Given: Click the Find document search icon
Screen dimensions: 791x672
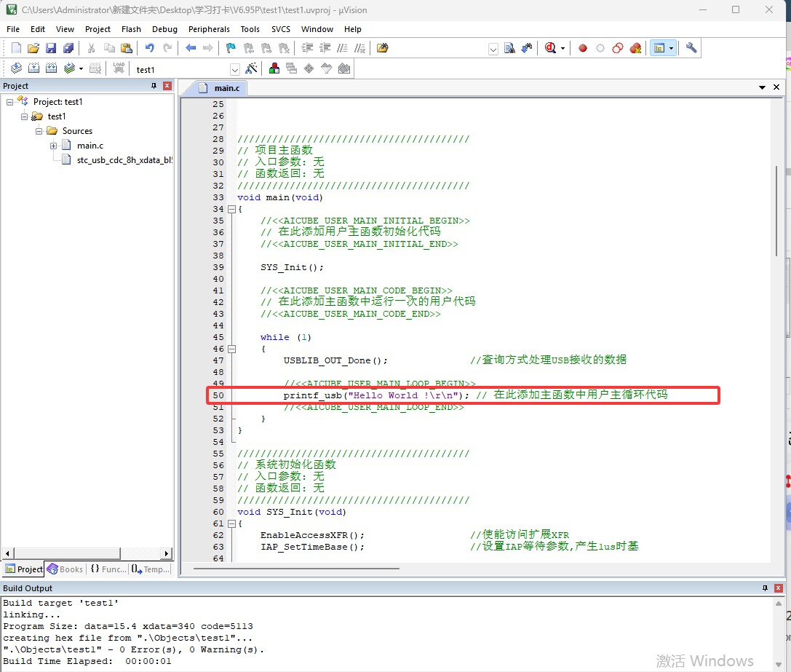Looking at the screenshot, I should coord(509,48).
